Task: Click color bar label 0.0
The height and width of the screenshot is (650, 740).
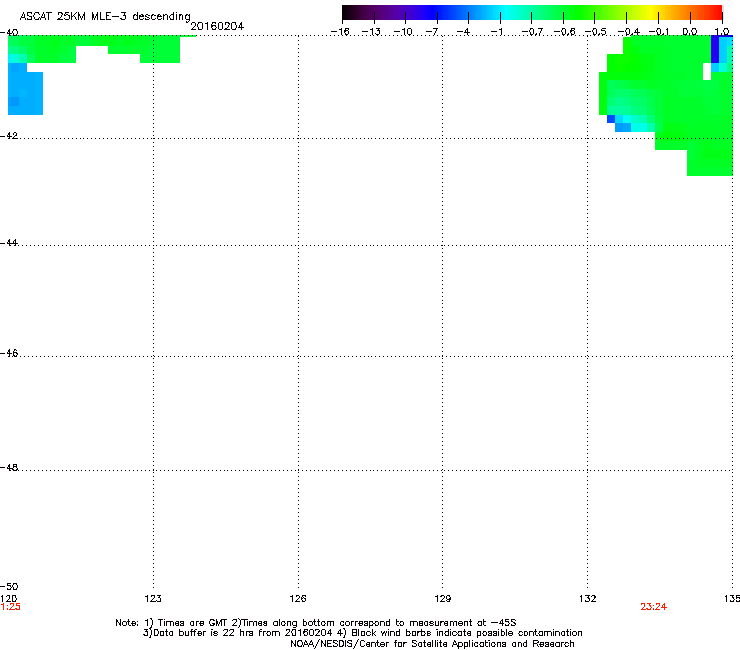Action: 690,32
